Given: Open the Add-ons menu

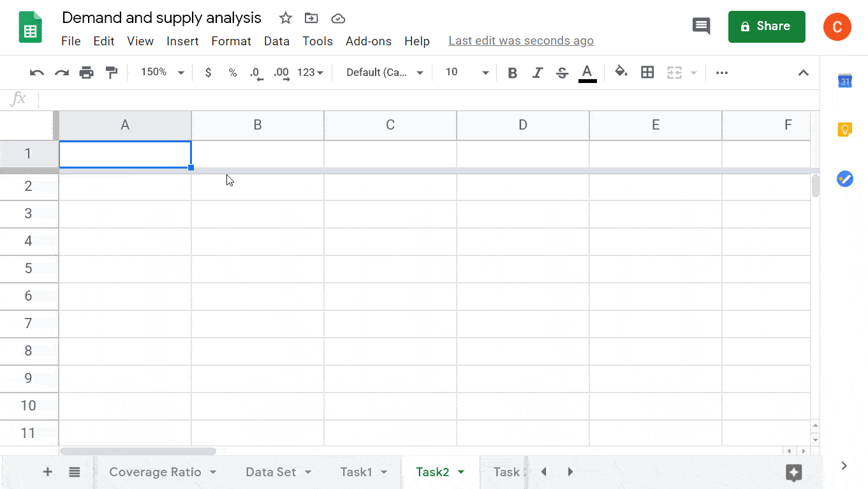Looking at the screenshot, I should point(369,41).
